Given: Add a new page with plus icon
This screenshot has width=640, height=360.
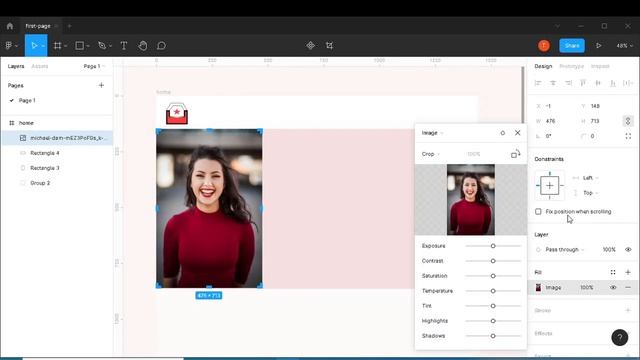Looking at the screenshot, I should pos(101,85).
